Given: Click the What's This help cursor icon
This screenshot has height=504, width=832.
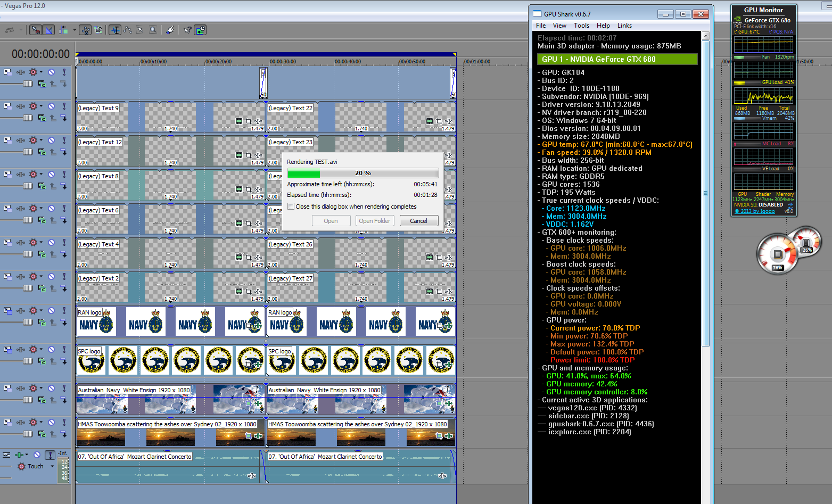Looking at the screenshot, I should pyautogui.click(x=187, y=30).
